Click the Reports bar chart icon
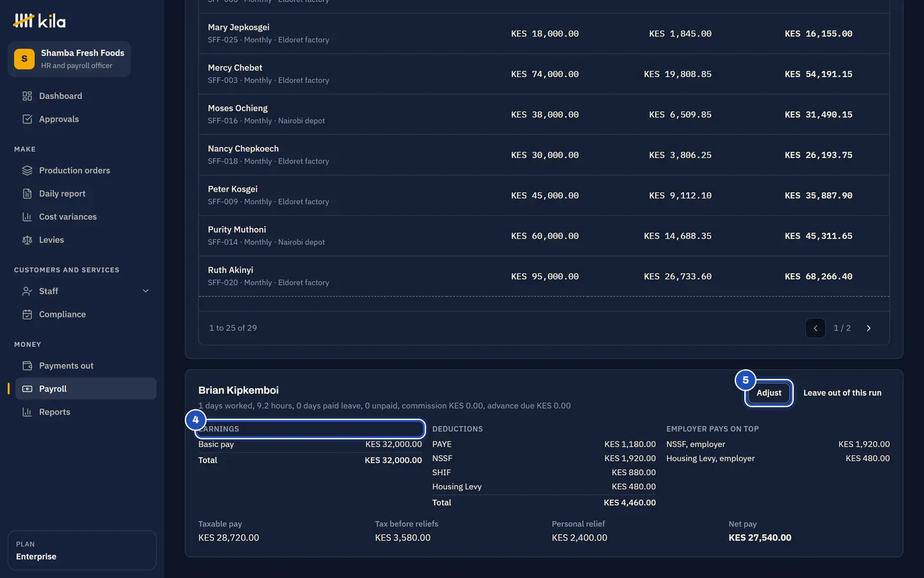 coord(27,412)
